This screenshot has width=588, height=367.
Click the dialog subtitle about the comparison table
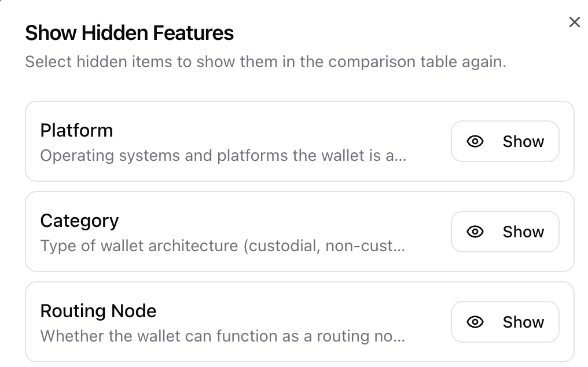pos(266,62)
